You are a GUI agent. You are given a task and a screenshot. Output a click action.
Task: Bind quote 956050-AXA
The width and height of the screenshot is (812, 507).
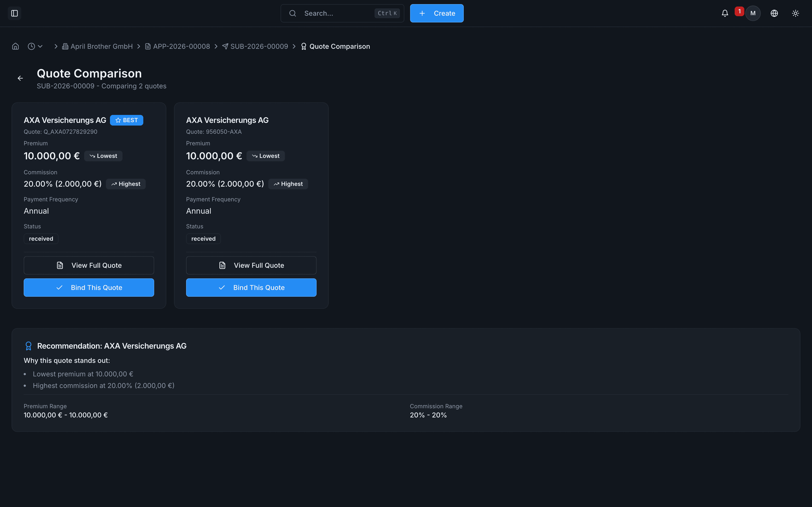pyautogui.click(x=251, y=287)
